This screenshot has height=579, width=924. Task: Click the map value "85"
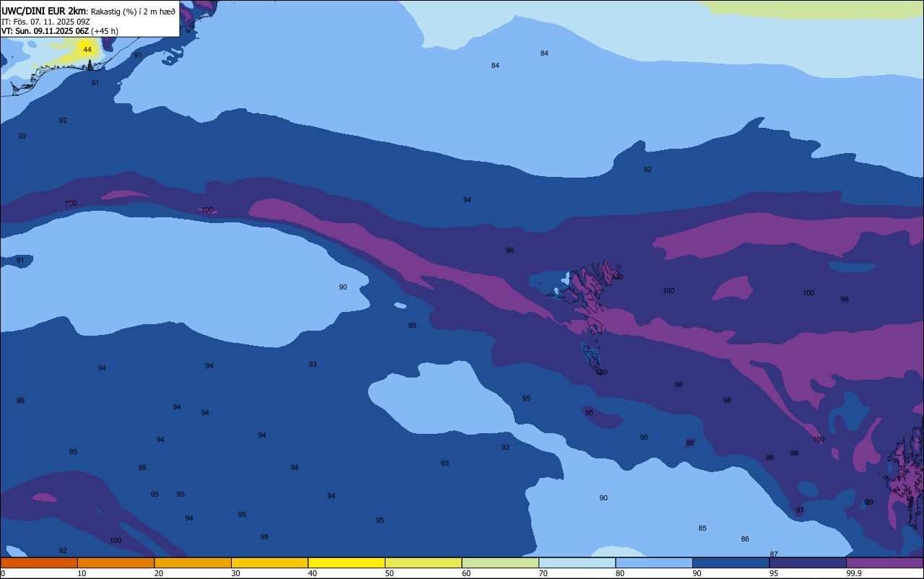[x=702, y=528]
